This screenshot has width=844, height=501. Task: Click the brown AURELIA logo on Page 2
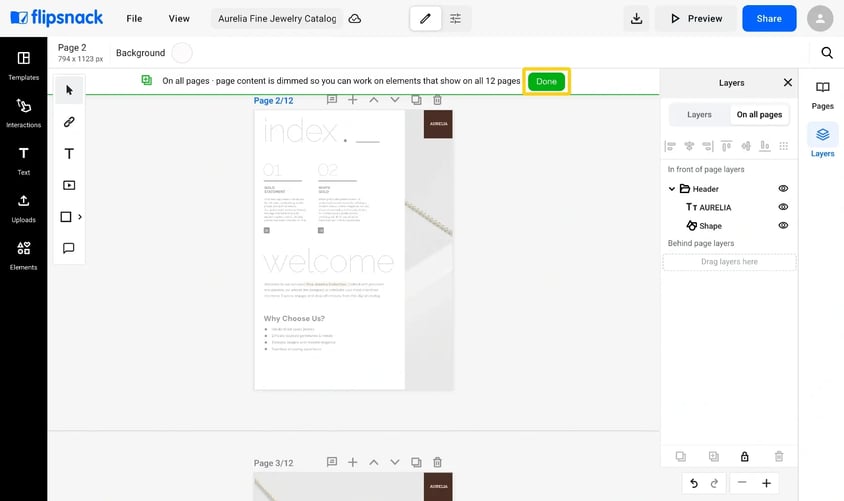pos(438,124)
